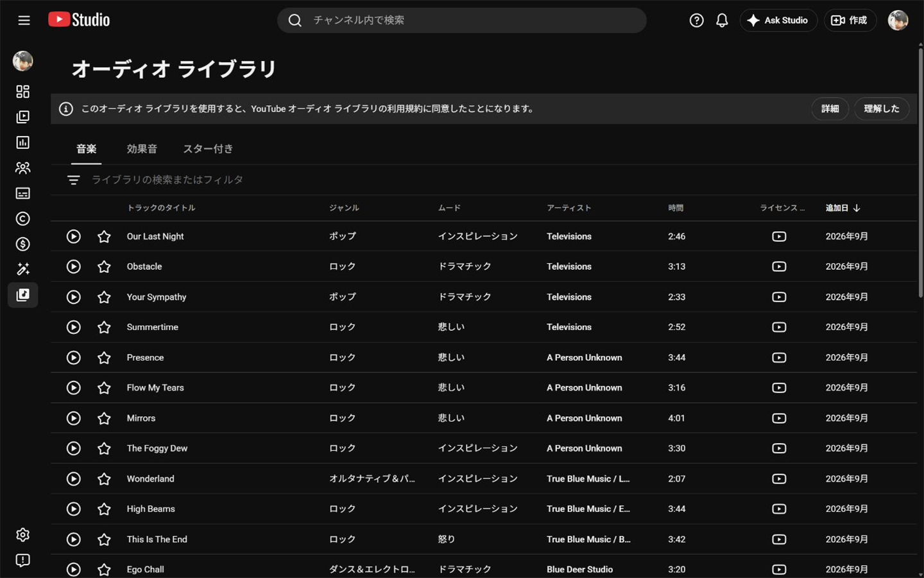The image size is (924, 578).
Task: Focus the チャンネル内で検索 search field
Action: pyautogui.click(x=461, y=21)
